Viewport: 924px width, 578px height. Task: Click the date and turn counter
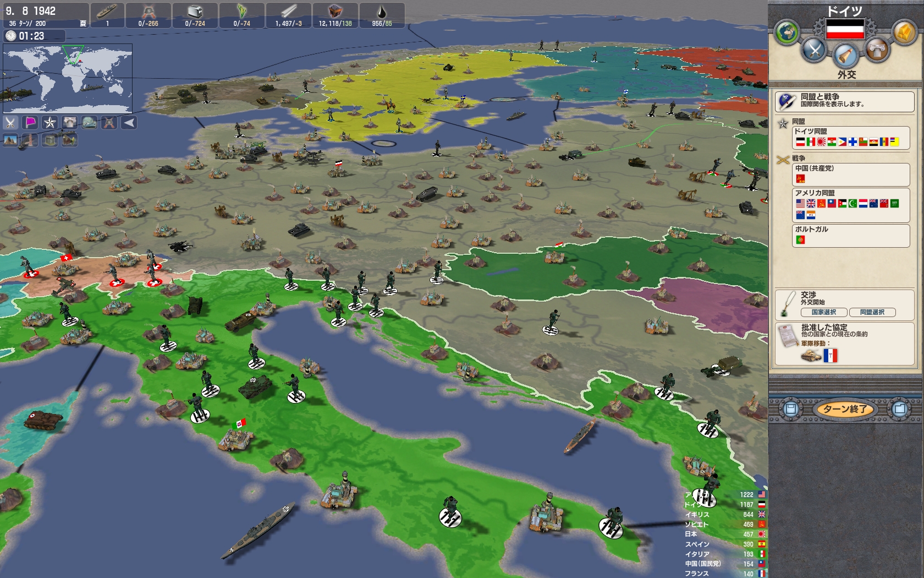pos(45,15)
